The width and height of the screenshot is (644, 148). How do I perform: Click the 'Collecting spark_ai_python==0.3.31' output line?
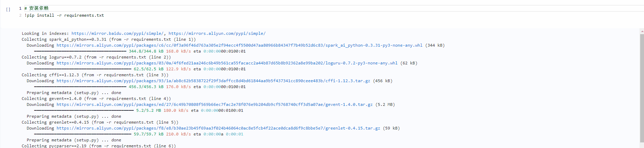[108, 39]
